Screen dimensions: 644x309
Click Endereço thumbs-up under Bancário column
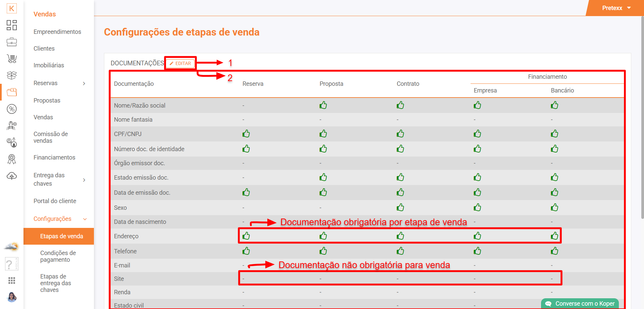point(554,236)
